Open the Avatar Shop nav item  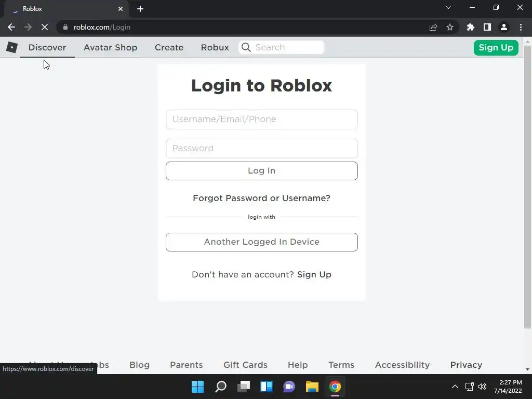coord(111,47)
